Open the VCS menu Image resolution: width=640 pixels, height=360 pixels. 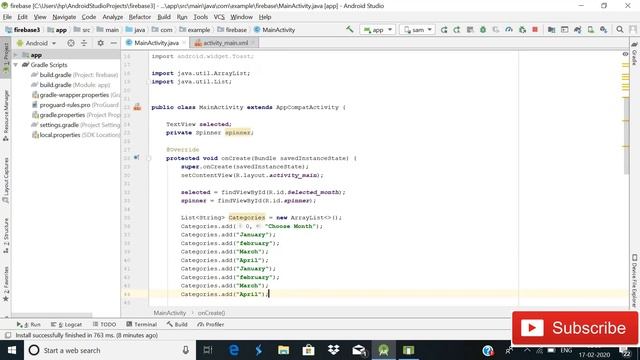coord(219,17)
